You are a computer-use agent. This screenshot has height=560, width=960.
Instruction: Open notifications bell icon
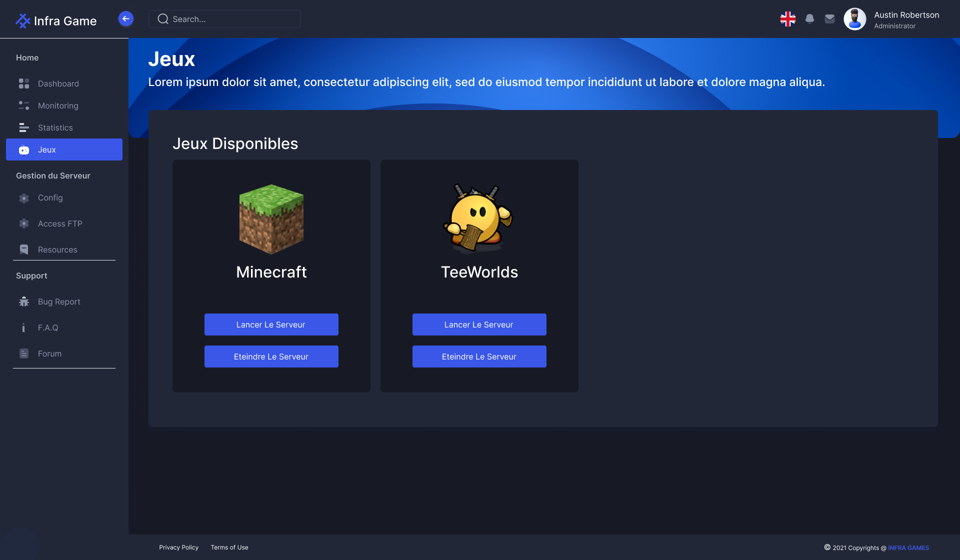[809, 19]
